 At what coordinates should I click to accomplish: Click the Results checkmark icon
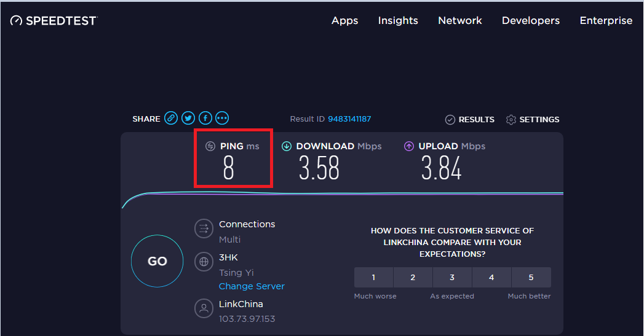pyautogui.click(x=450, y=120)
